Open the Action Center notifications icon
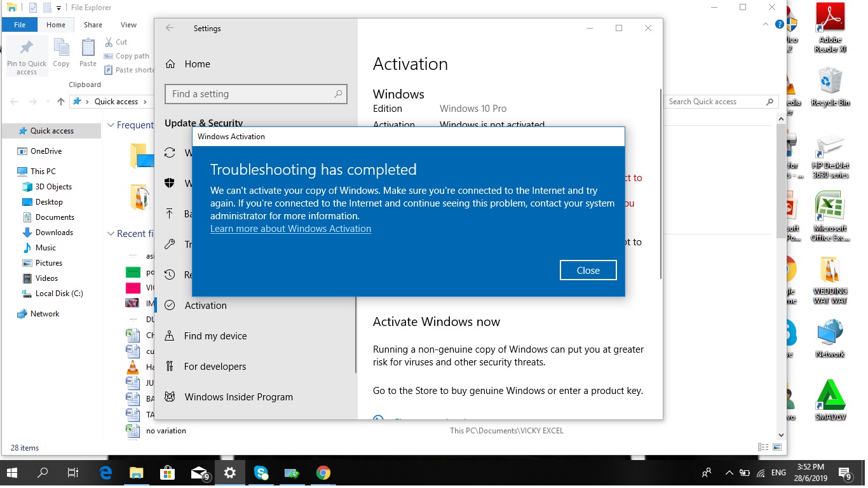Screen dimensions: 868x488 pos(845,473)
